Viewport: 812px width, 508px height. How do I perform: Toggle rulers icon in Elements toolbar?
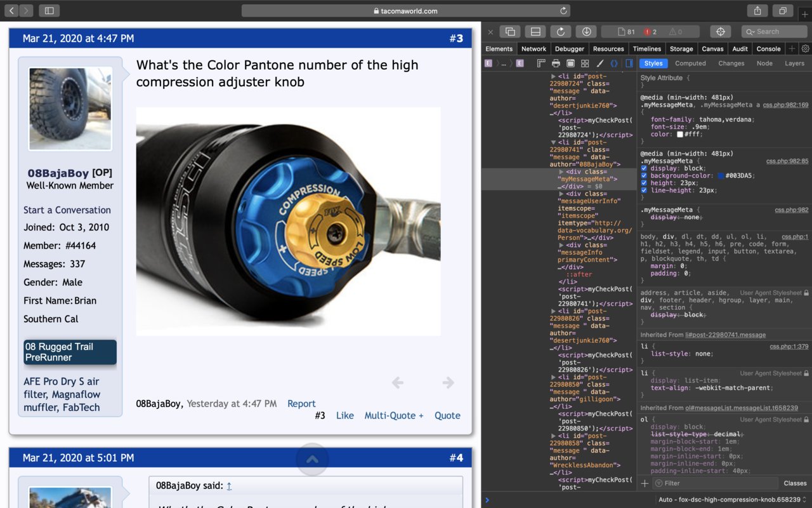[541, 63]
